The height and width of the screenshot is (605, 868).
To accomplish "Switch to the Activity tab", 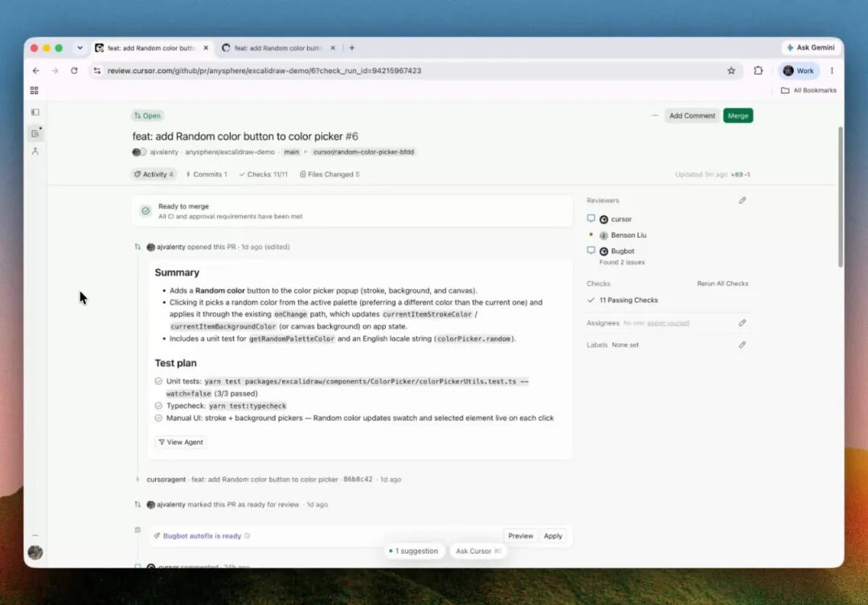I will point(154,174).
